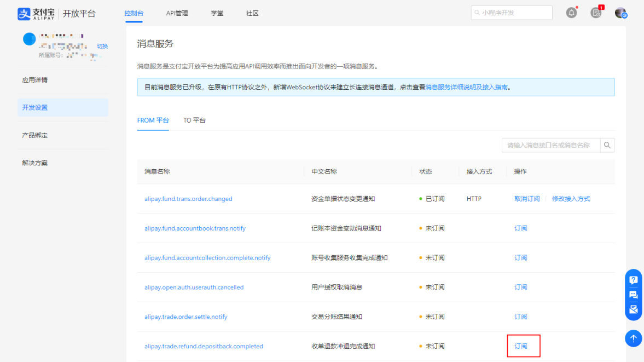Click the 操作 column header
Viewport: 644px width, 362px height.
520,172
